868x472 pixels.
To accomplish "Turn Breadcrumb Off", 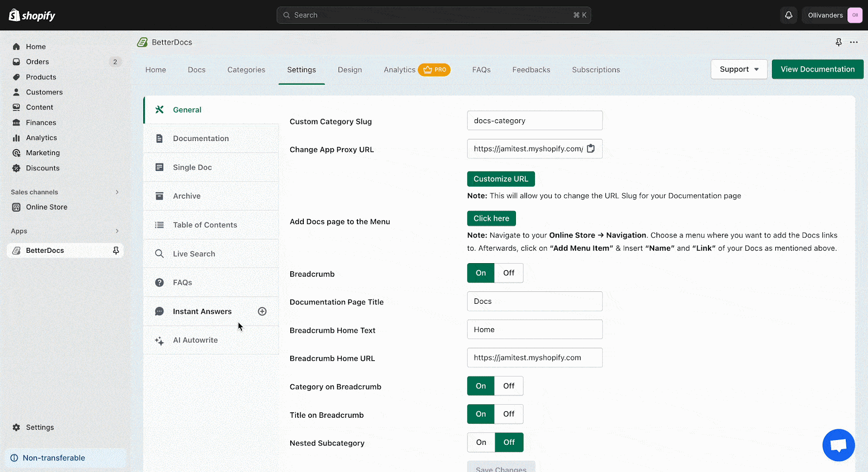I will tap(509, 273).
